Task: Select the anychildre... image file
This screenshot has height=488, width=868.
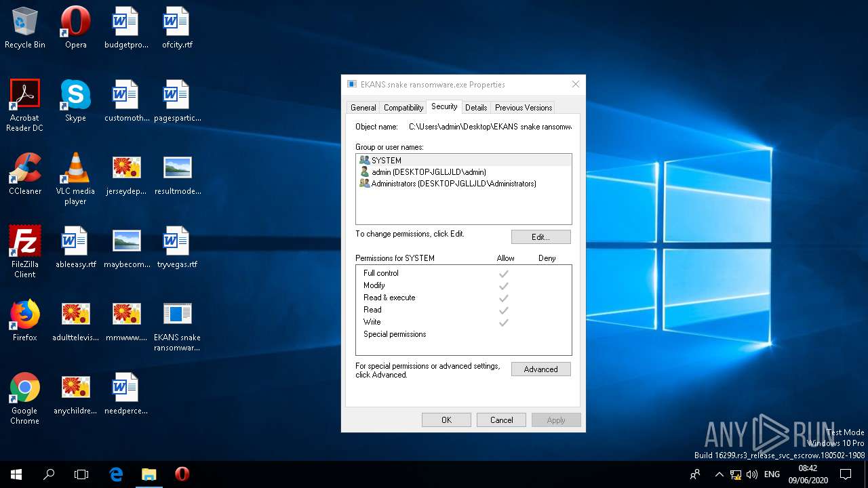Action: click(x=75, y=394)
